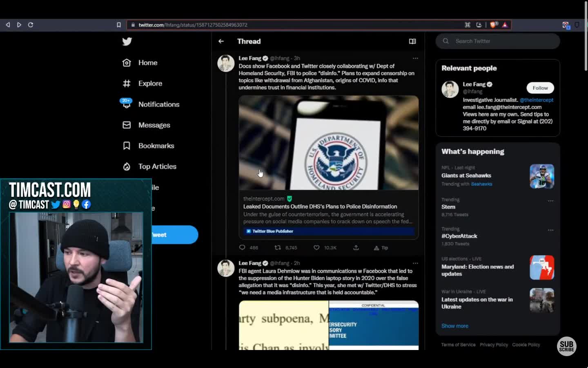This screenshot has height=368, width=588.
Task: Open Messages in sidebar
Action: tap(146, 125)
